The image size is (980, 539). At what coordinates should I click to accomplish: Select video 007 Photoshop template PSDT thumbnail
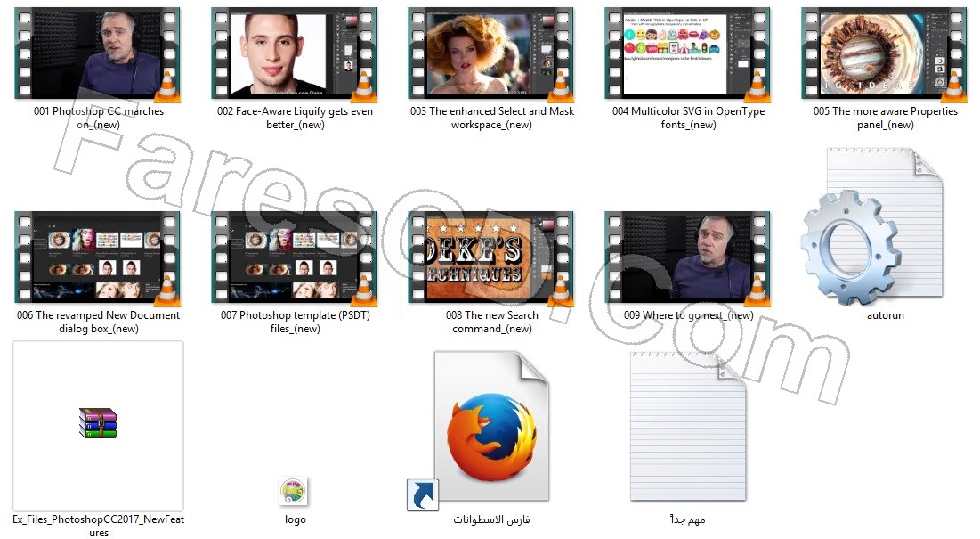coord(295,257)
